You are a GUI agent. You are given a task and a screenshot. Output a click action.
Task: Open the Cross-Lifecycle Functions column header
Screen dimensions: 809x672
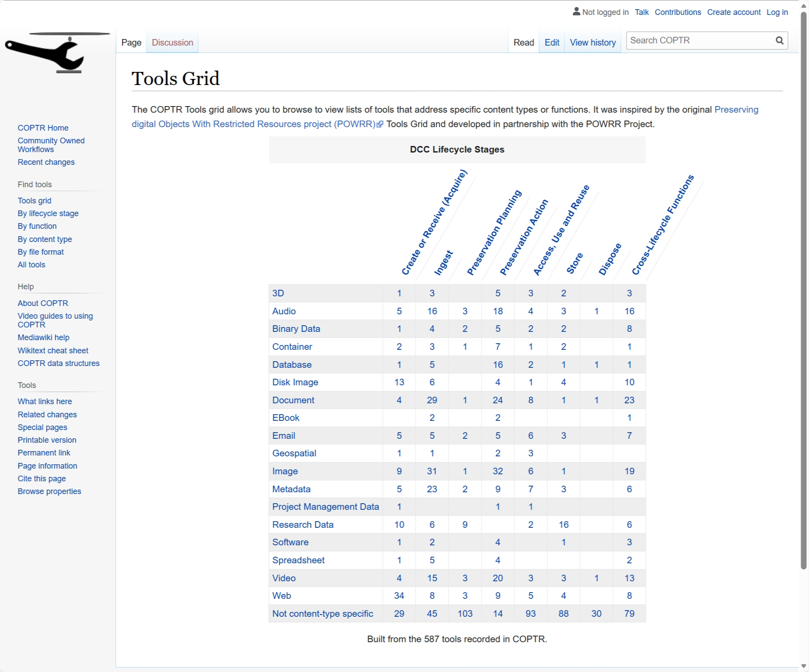[663, 225]
